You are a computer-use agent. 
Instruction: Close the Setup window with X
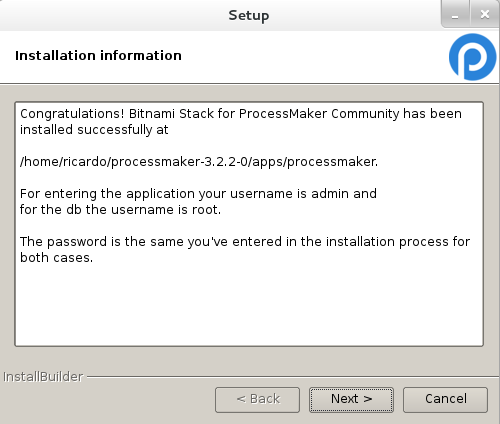click(484, 15)
